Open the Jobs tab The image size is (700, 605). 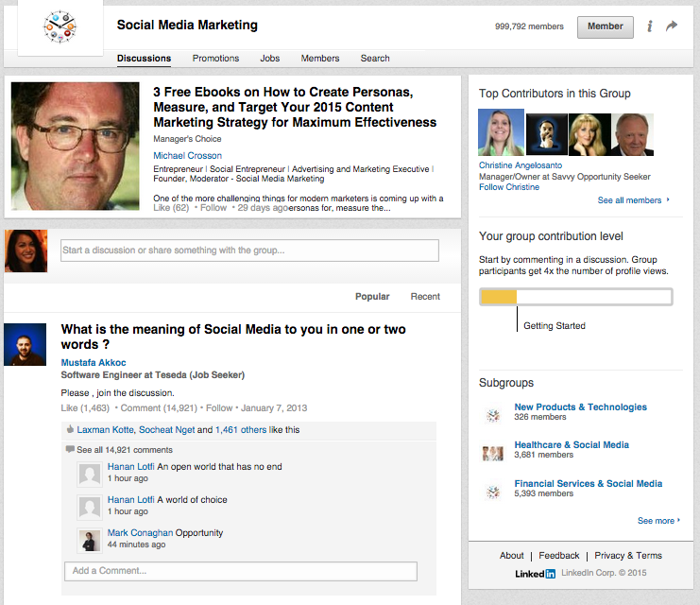270,58
